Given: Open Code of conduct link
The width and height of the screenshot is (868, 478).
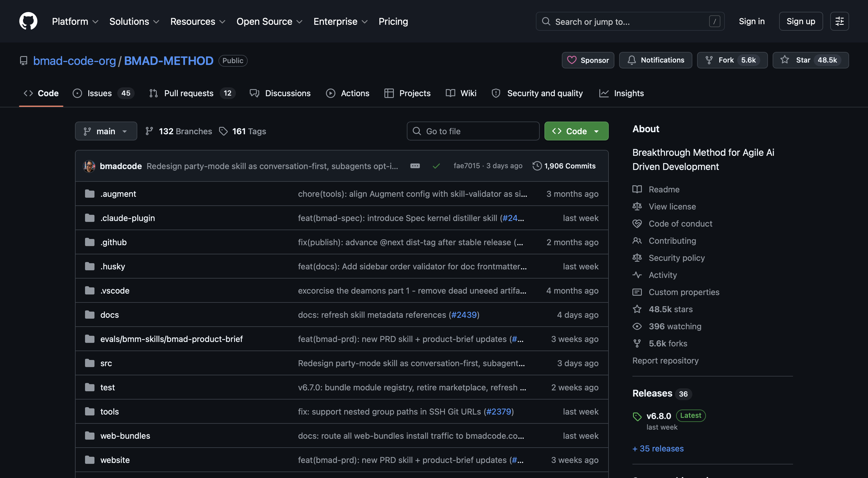Looking at the screenshot, I should (672, 224).
